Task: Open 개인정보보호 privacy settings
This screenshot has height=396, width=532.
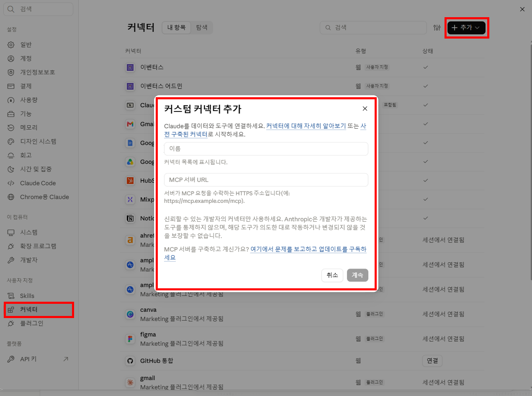Action: (x=39, y=72)
